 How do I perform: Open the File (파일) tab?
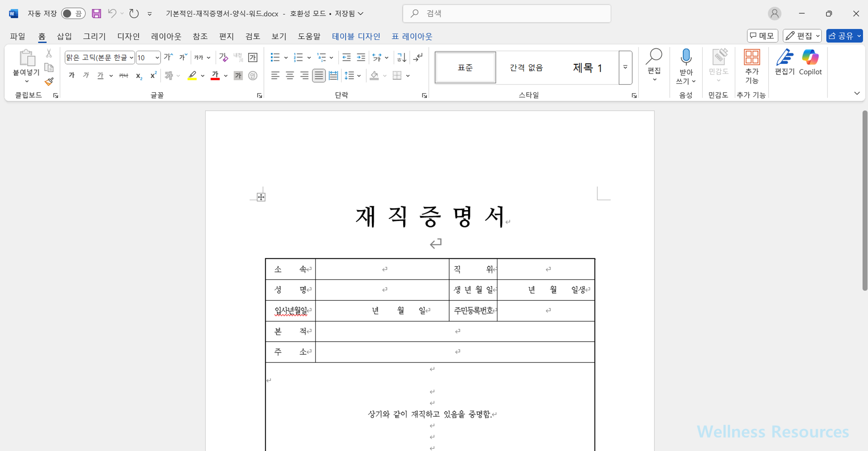pyautogui.click(x=18, y=36)
